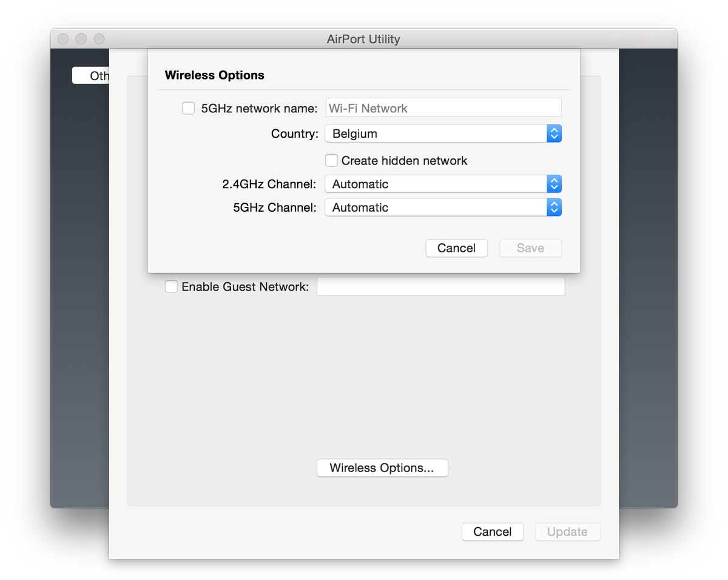This screenshot has width=728, height=580.
Task: Cancel the Wireless Options sheet
Action: [457, 248]
